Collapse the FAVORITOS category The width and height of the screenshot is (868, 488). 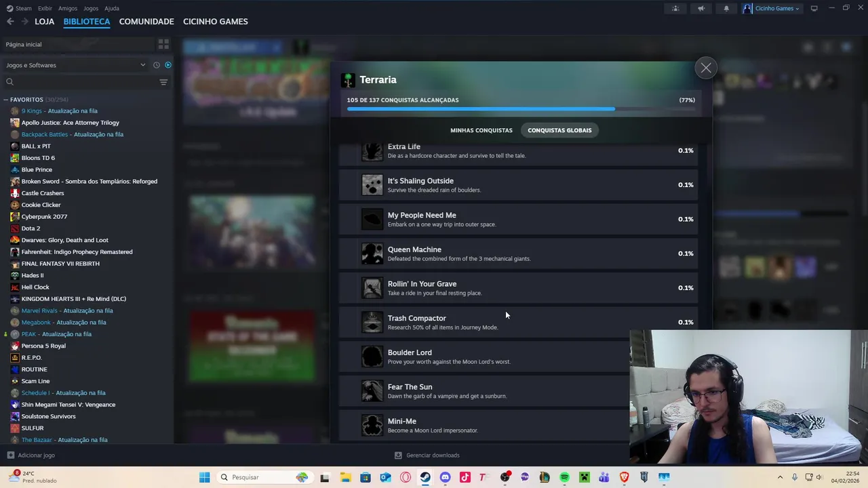click(x=6, y=100)
